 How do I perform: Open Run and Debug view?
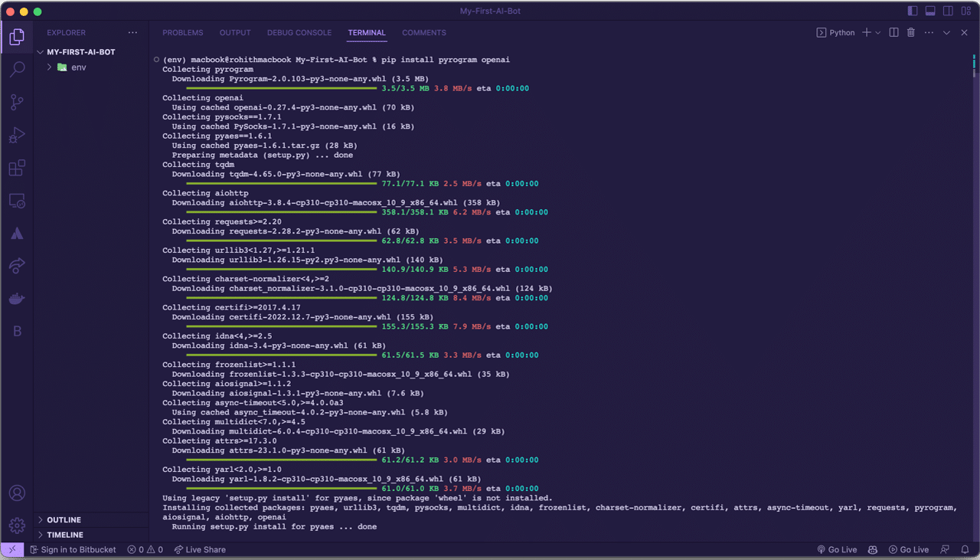[x=17, y=136]
